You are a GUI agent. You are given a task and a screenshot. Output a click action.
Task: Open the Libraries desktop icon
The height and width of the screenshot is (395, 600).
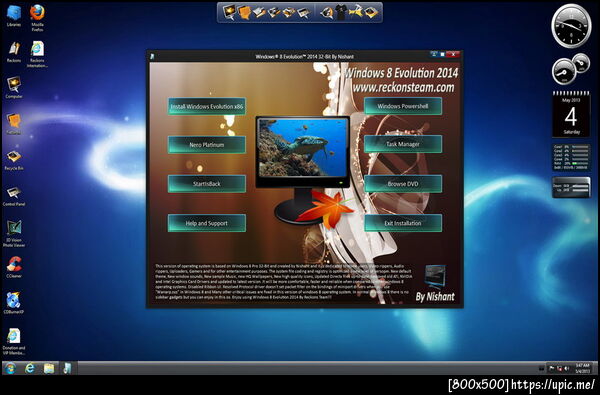point(14,15)
